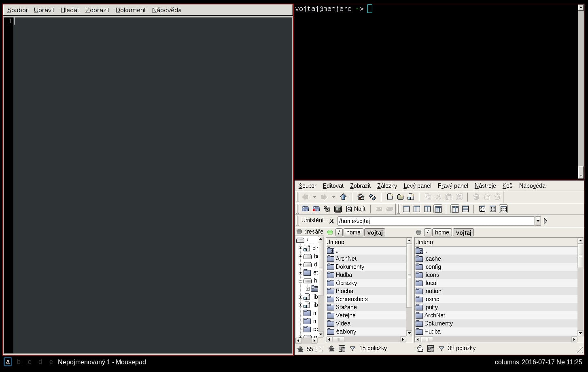Create a new file with toolbar icon
The height and width of the screenshot is (372, 588).
pos(390,197)
